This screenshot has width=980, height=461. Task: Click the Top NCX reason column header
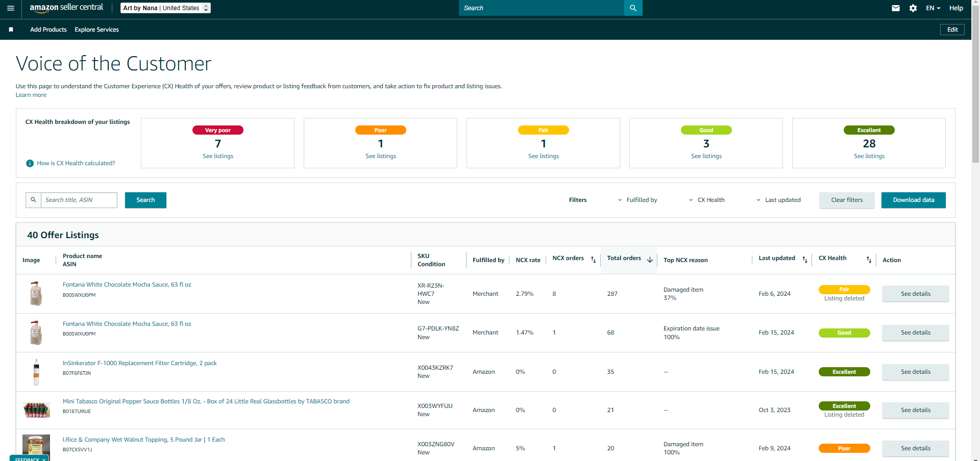[685, 260]
